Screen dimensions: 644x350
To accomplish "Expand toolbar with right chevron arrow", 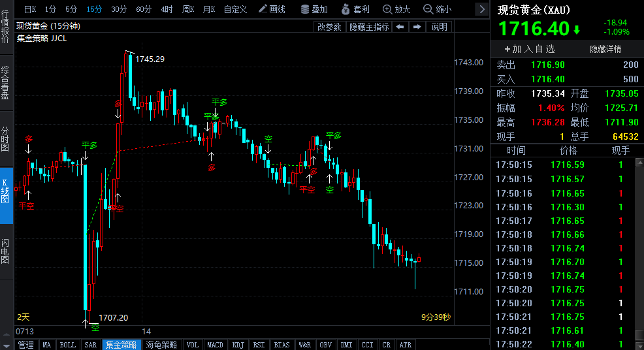I will [x=482, y=9].
